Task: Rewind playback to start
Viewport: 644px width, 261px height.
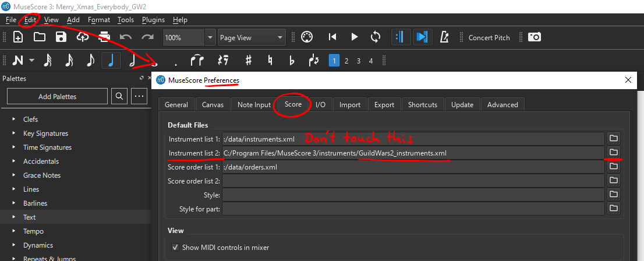Action: coord(332,37)
